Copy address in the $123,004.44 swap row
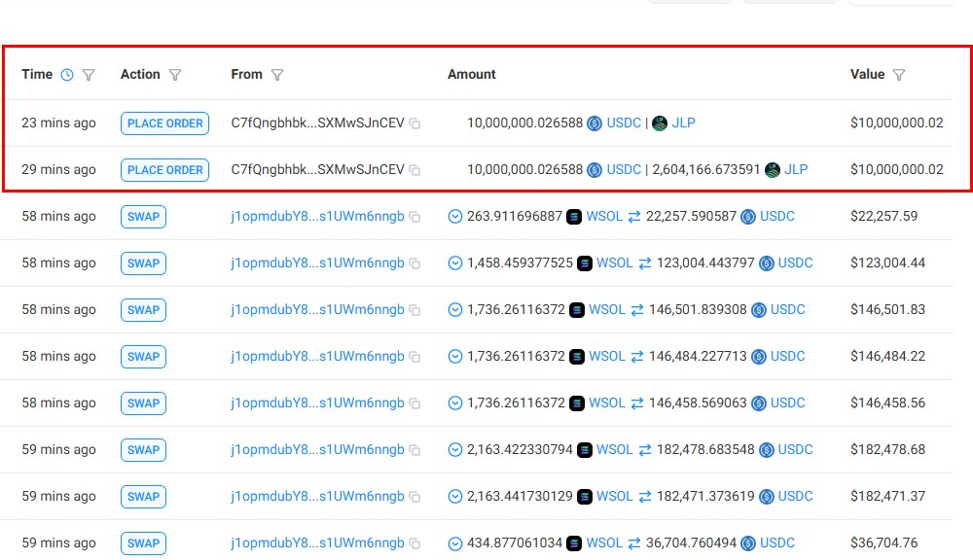Image resolution: width=973 pixels, height=560 pixels. [415, 263]
